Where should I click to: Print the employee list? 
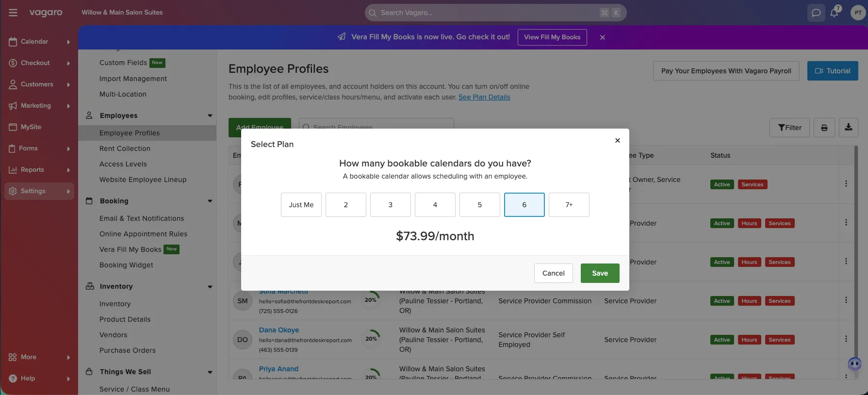(824, 128)
